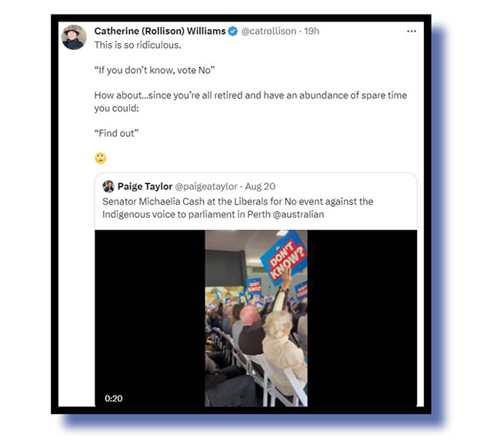This screenshot has height=448, width=480.
Task: Click the @australian mention
Action: [x=298, y=215]
